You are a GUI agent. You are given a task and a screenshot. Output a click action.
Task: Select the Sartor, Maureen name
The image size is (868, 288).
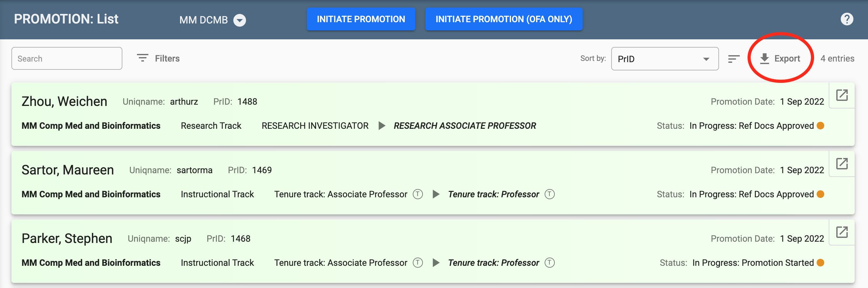click(x=68, y=170)
